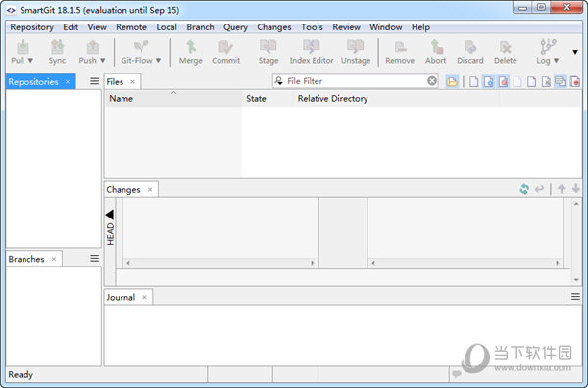This screenshot has width=588, height=388.
Task: Click the Stage toolbar icon
Action: (x=269, y=47)
